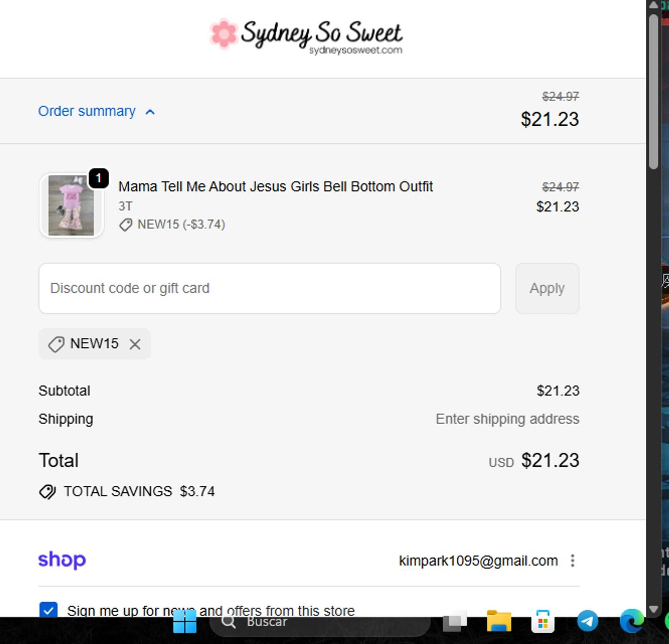Focus the Discount code or gift card field
This screenshot has width=669, height=644.
pos(269,288)
